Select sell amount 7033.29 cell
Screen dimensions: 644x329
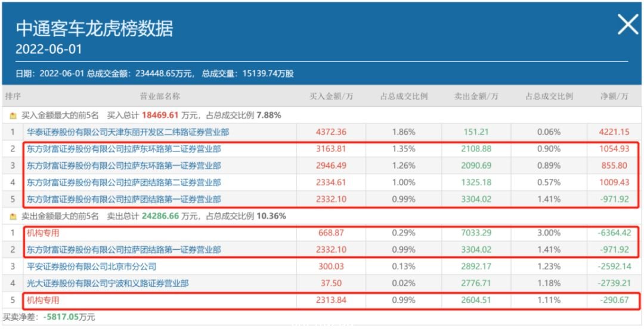point(476,233)
